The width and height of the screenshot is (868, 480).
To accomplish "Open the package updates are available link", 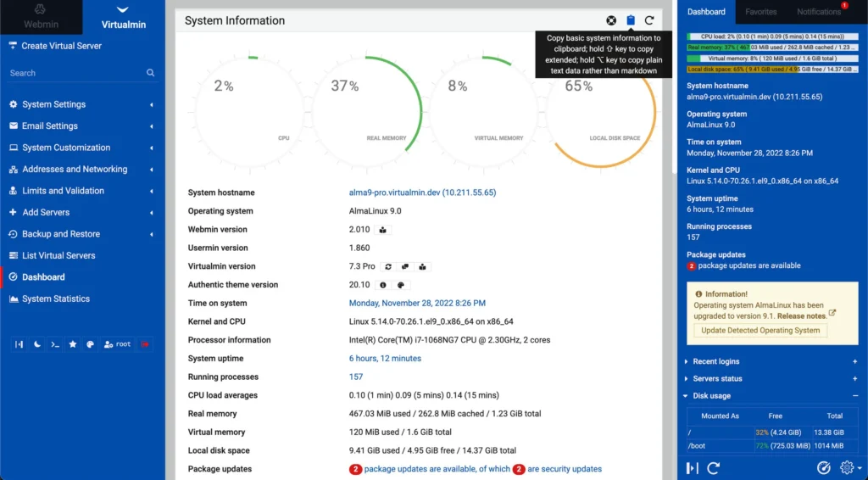I will [437, 469].
